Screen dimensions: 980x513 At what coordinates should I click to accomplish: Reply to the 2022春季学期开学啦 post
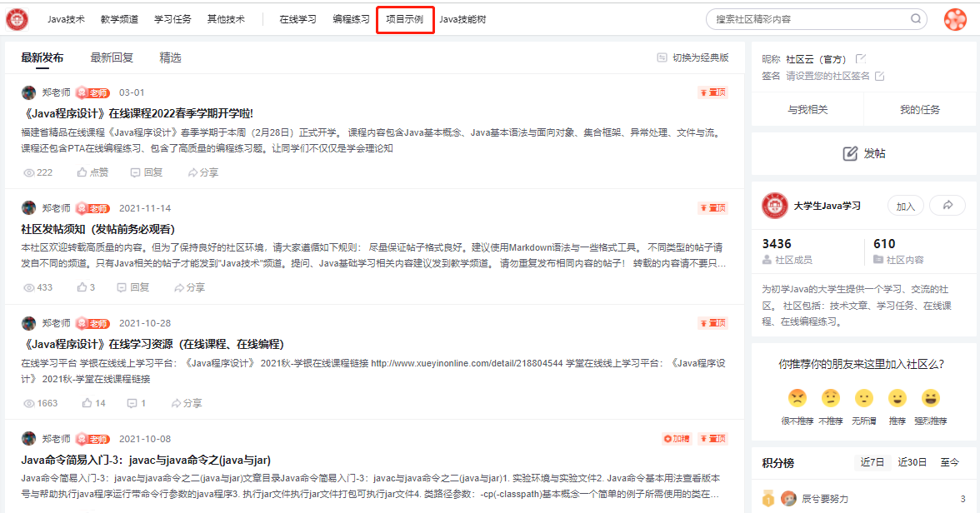point(147,172)
